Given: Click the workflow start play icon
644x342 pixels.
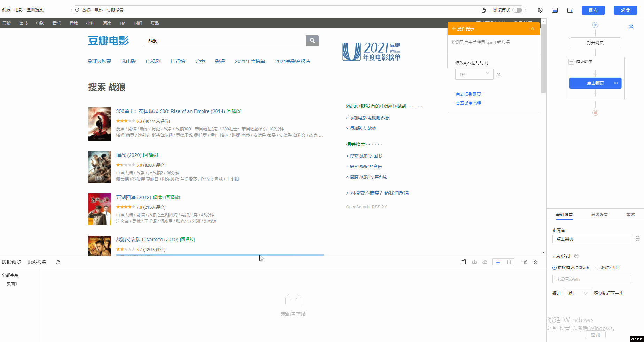Looking at the screenshot, I should click(596, 25).
